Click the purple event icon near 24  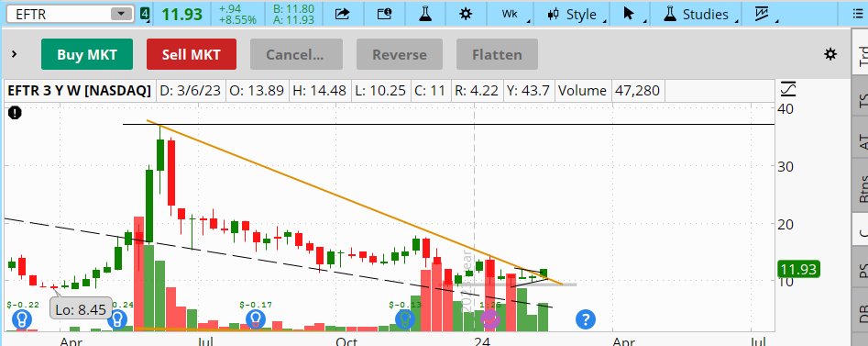489,318
